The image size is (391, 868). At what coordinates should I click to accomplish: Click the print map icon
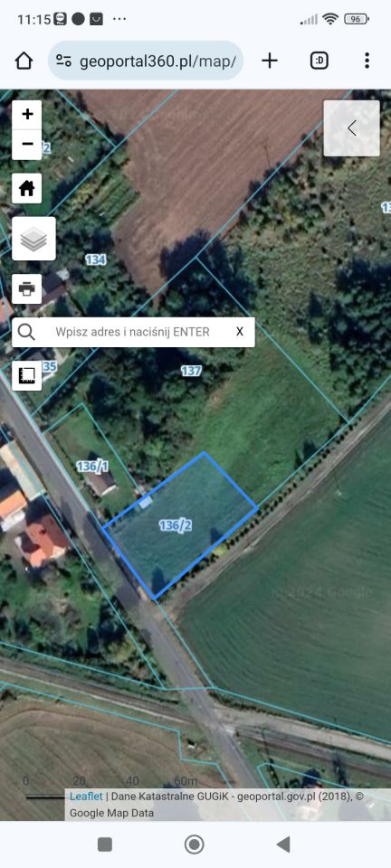(27, 289)
